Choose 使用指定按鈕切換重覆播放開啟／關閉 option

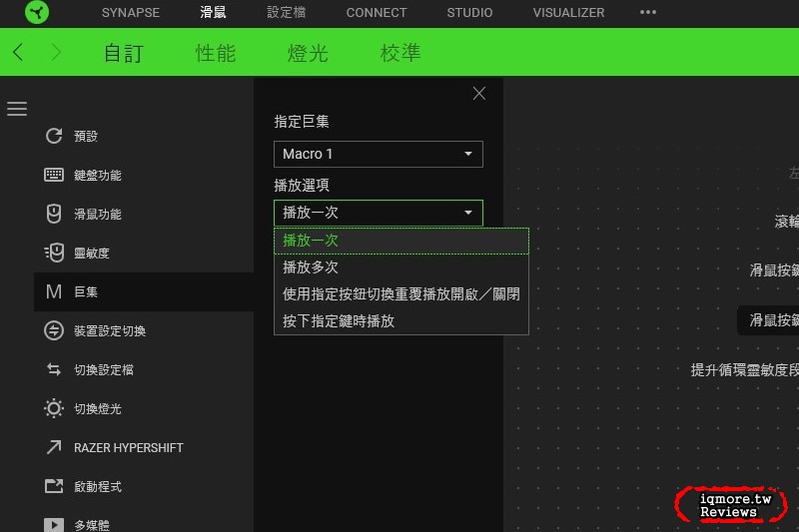point(401,294)
